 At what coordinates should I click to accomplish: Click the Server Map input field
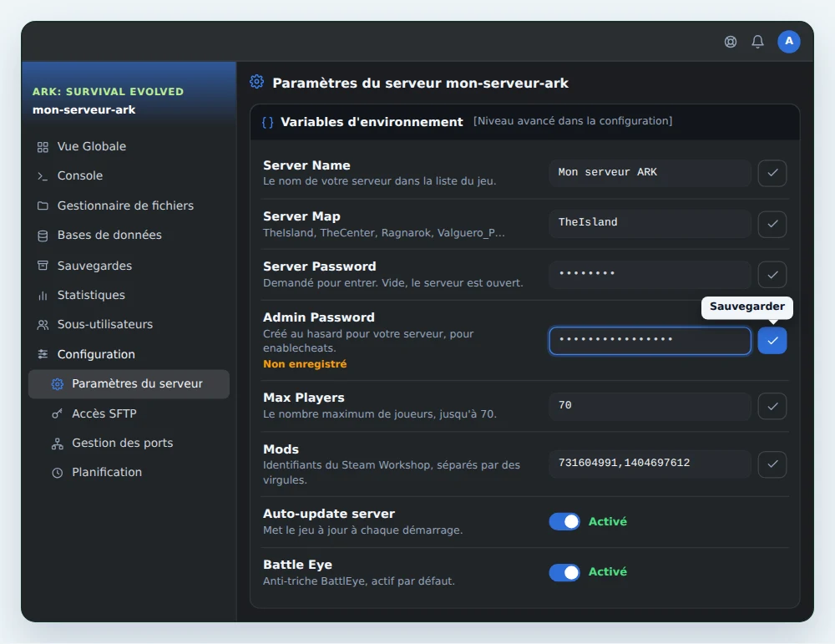(650, 223)
